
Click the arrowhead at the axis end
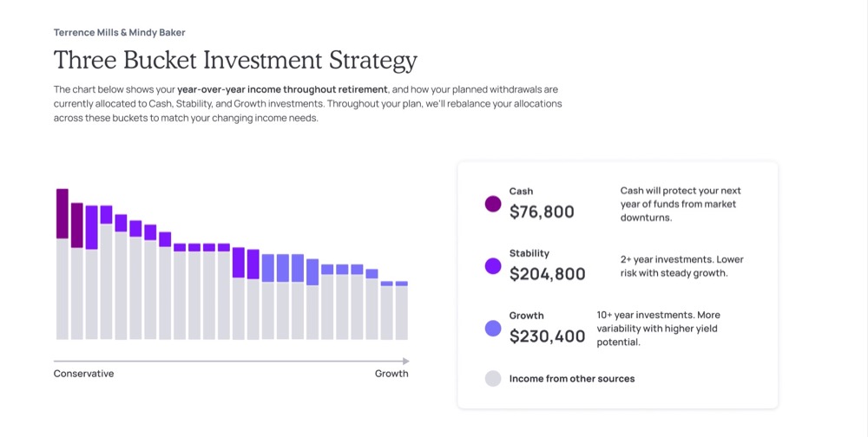click(x=405, y=361)
